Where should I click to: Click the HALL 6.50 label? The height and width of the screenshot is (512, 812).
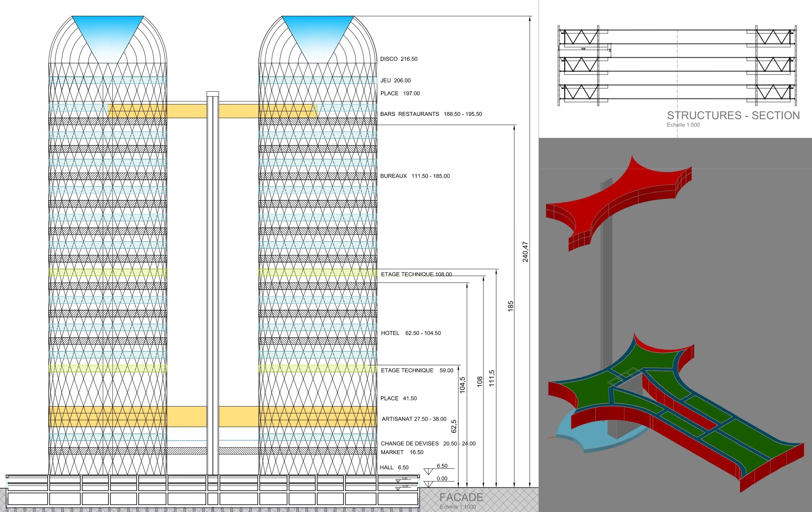tap(394, 468)
